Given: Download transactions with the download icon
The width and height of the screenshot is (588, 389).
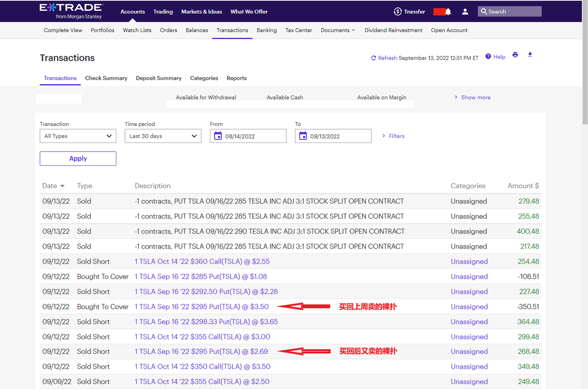Looking at the screenshot, I should pyautogui.click(x=530, y=54).
